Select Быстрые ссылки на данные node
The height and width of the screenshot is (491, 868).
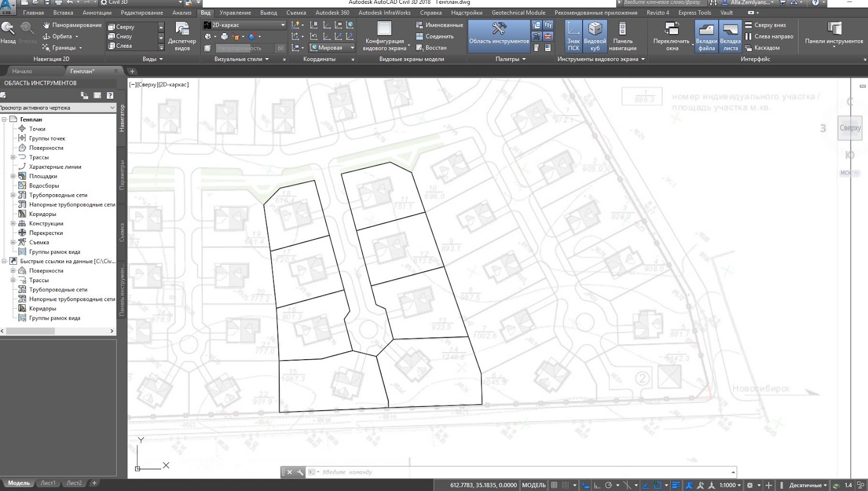coord(67,261)
